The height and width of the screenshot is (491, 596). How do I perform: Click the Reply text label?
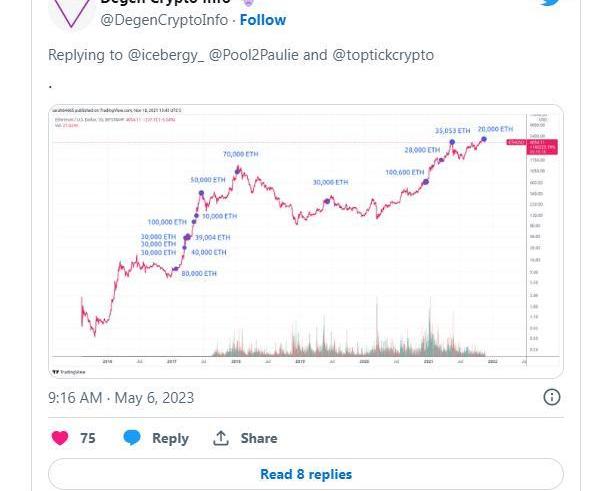point(170,438)
